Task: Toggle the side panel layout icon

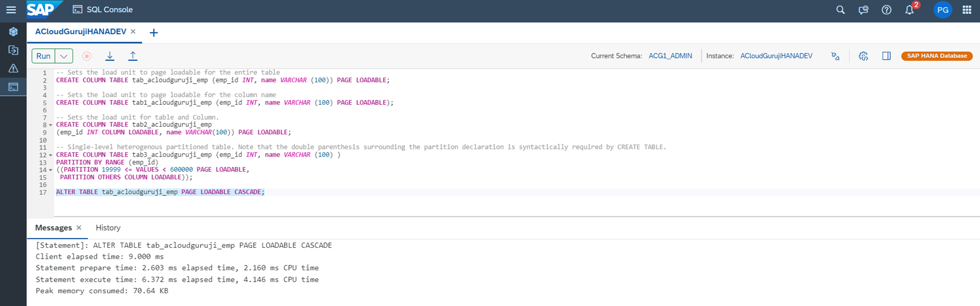Action: coord(886,56)
